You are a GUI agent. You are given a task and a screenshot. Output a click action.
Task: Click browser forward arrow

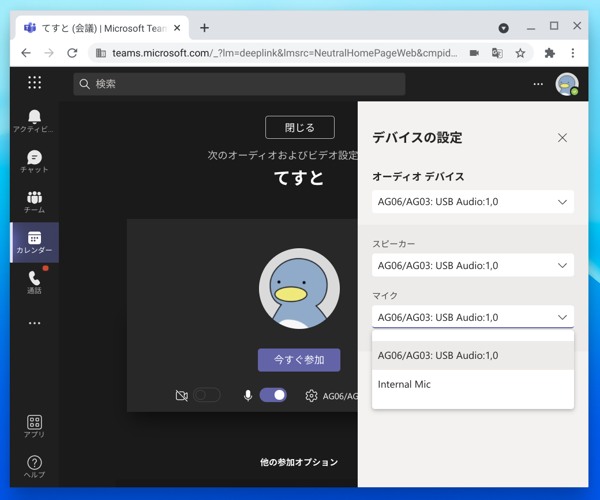49,53
